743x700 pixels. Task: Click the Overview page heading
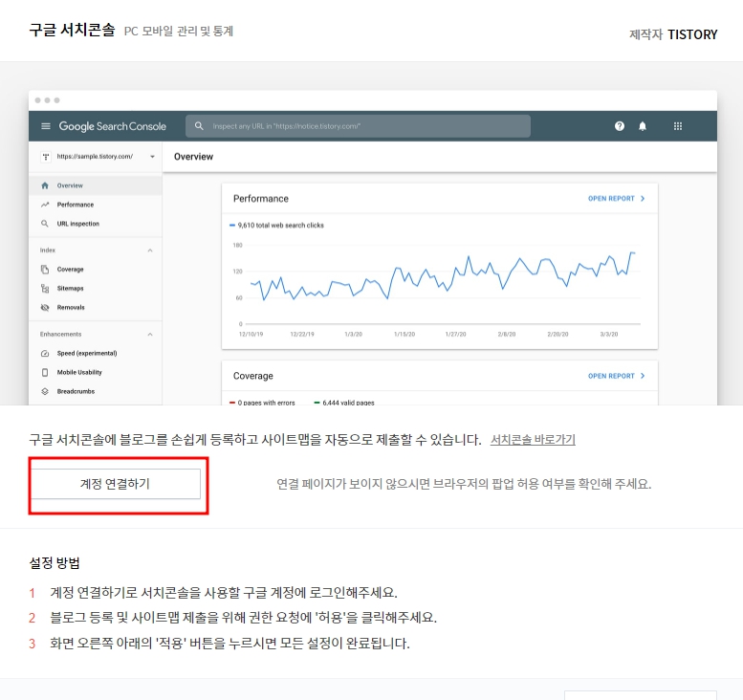(193, 157)
